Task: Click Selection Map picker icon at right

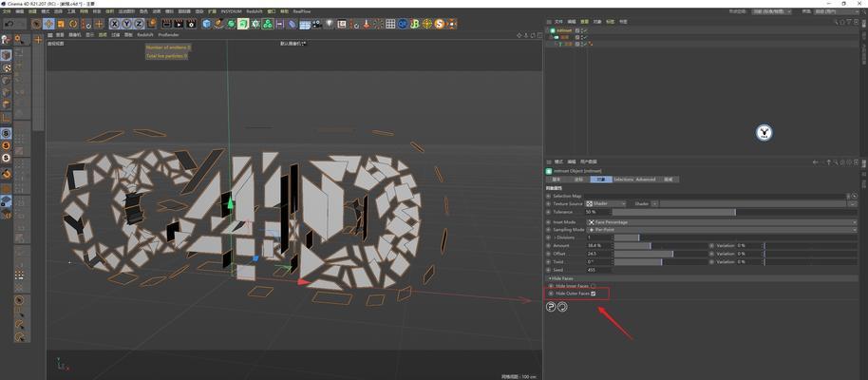Action: coord(854,196)
